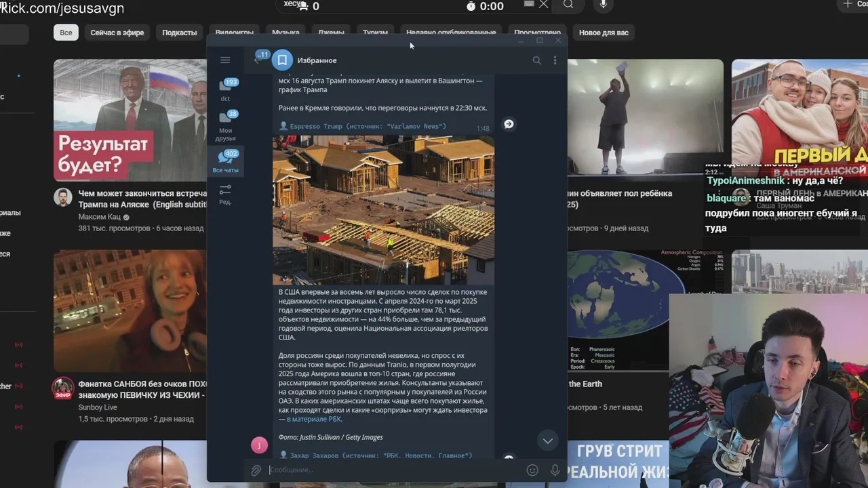Click the Создать plus button on YouTube
Screen dimensions: 868x488
click(x=854, y=5)
